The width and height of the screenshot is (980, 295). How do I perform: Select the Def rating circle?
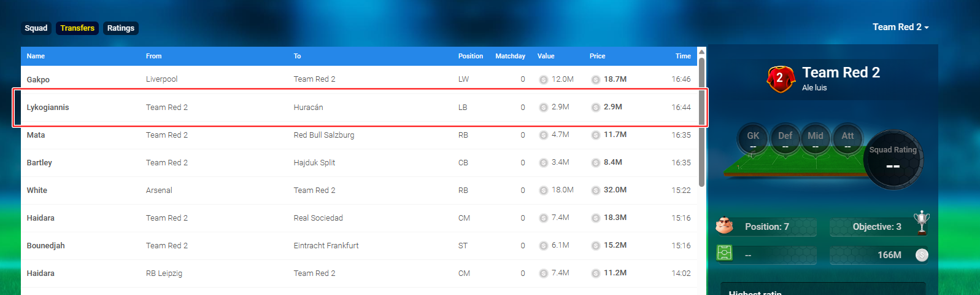pos(785,140)
